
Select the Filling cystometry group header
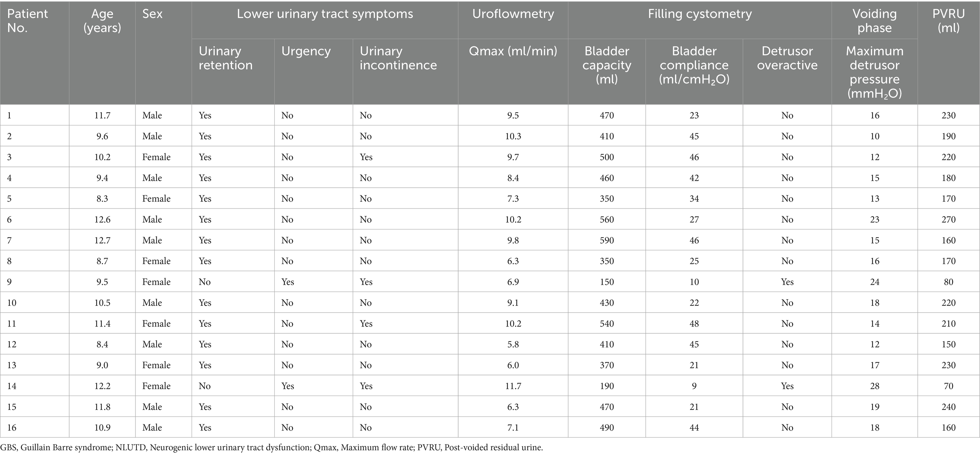pyautogui.click(x=700, y=14)
